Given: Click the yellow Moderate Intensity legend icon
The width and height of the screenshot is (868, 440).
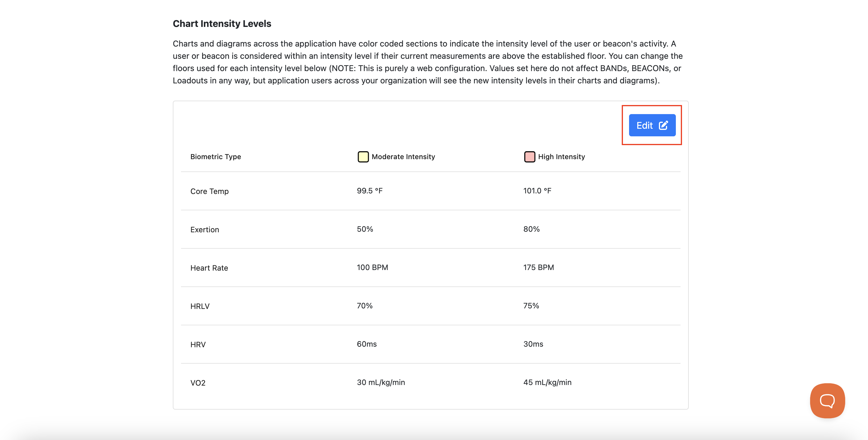Looking at the screenshot, I should (363, 157).
